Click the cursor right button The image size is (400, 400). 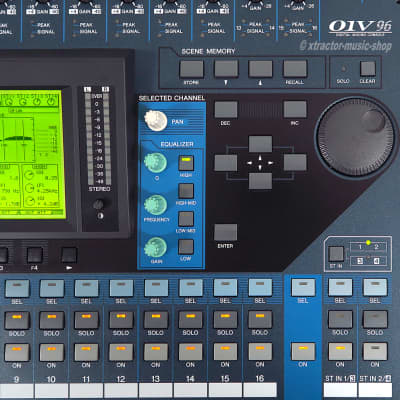tap(295, 162)
